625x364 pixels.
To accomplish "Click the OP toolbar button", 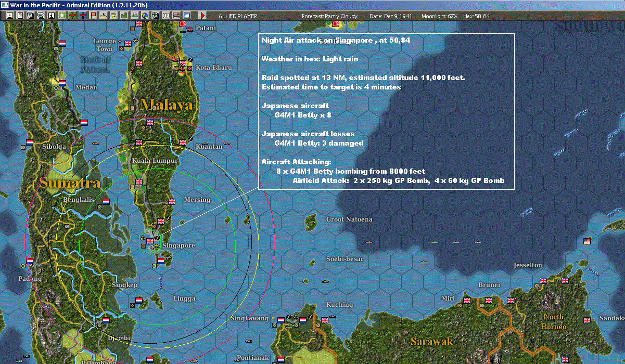I will pyautogui.click(x=166, y=16).
